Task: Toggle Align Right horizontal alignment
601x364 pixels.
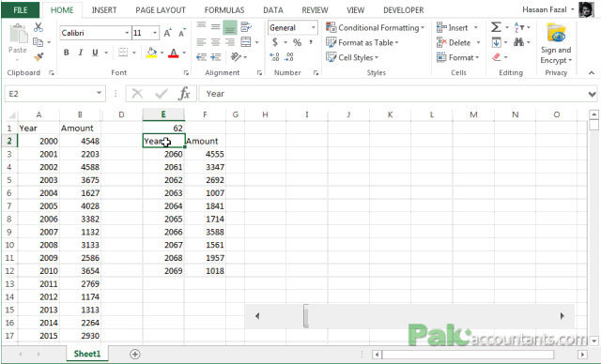Action: [230, 42]
